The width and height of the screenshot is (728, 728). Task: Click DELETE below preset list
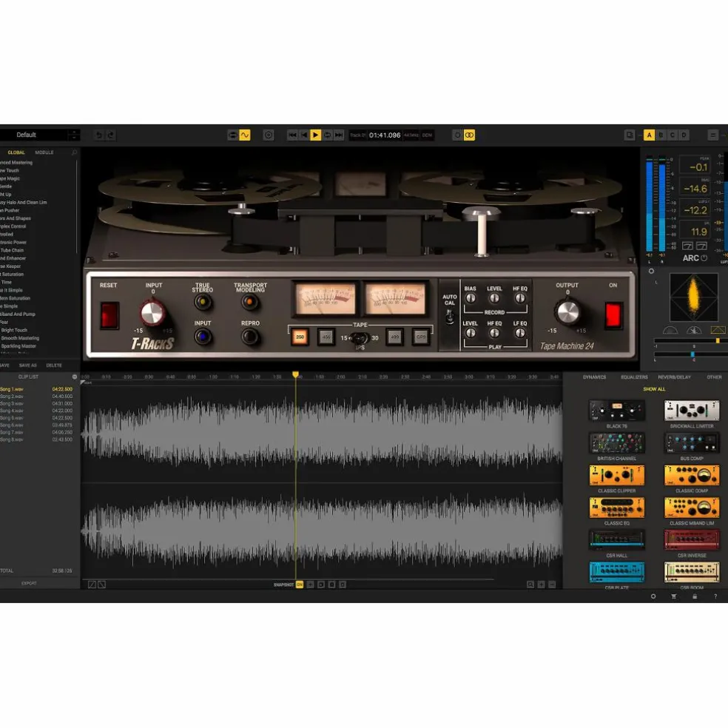(x=54, y=365)
